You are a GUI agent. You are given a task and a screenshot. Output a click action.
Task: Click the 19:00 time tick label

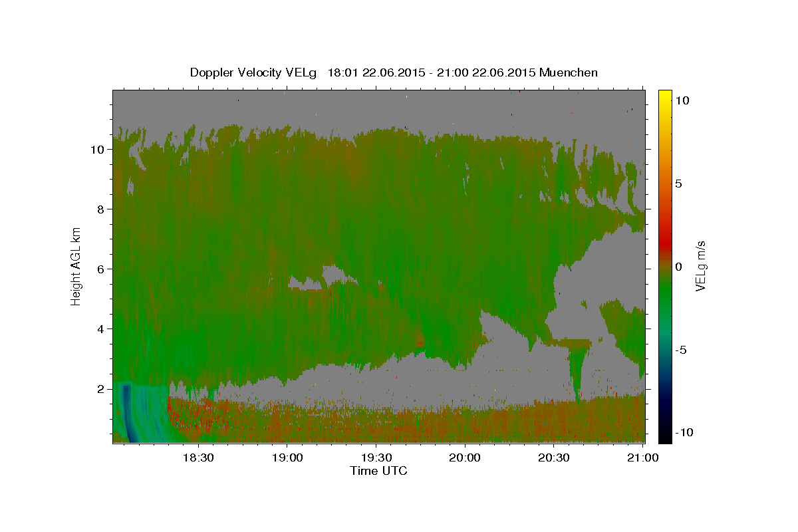point(287,458)
